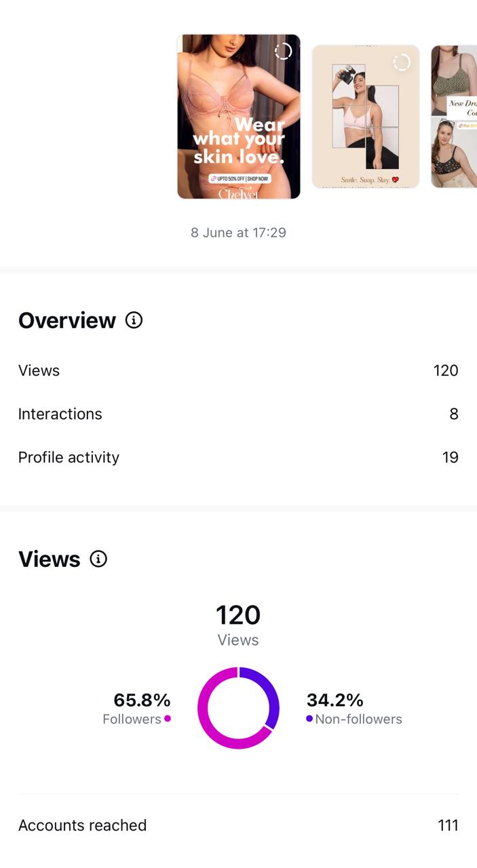
Task: Tap the purple Followers legend dot
Action: [168, 719]
